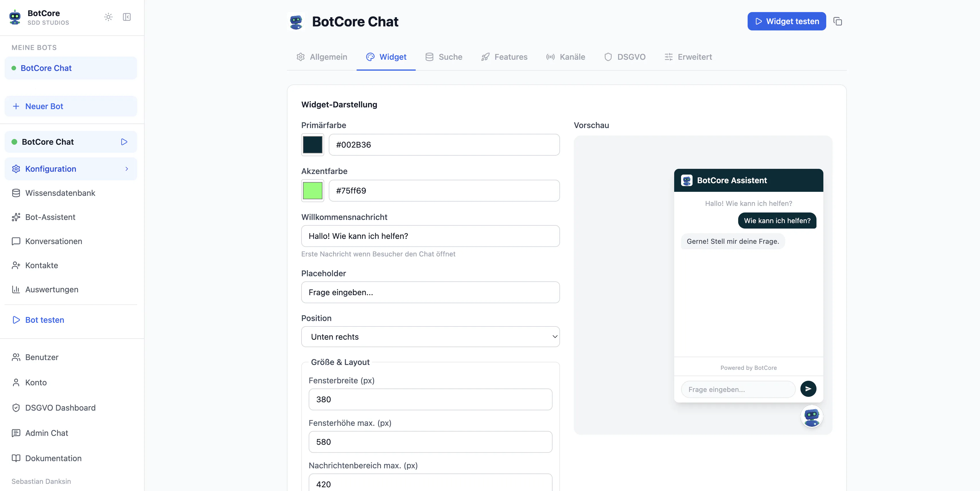Click the Fensterhöhe max field showing 580
This screenshot has height=491, width=980.
(430, 442)
